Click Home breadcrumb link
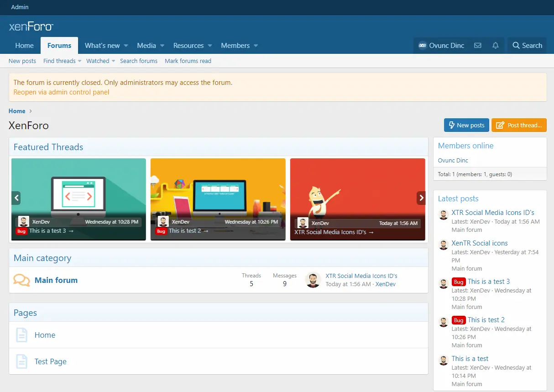554x392 pixels. 17,111
